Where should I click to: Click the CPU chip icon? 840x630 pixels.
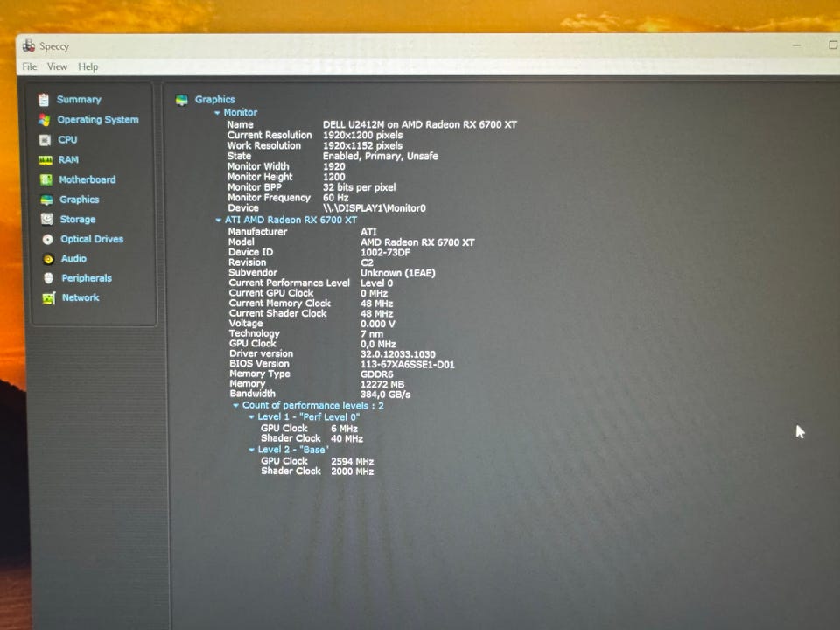pos(45,140)
